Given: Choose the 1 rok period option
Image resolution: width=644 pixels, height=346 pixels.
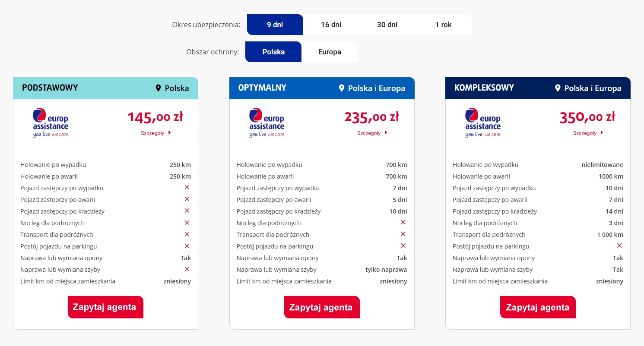Looking at the screenshot, I should (444, 25).
